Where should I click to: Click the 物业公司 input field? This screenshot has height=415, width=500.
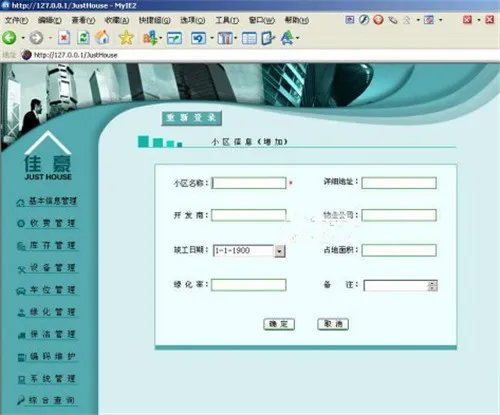click(399, 215)
